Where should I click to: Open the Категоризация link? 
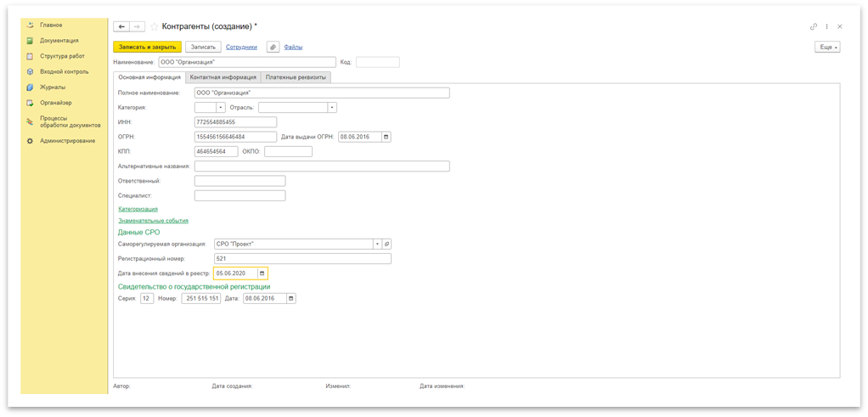(x=138, y=208)
